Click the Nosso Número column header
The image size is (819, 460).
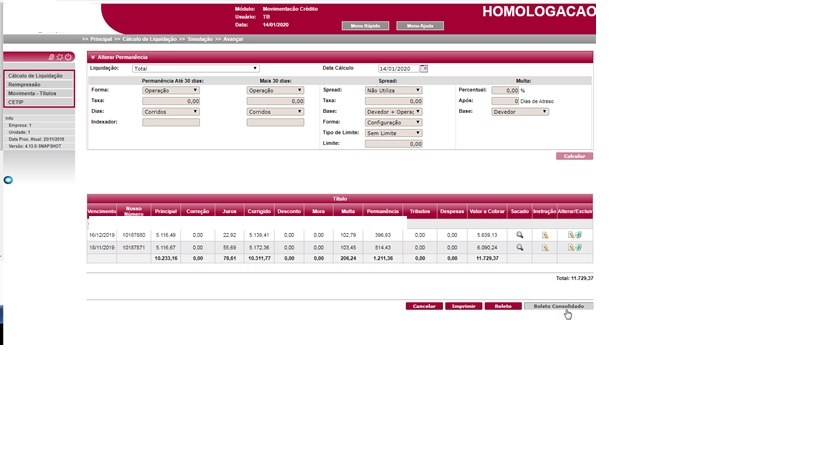[x=134, y=211]
